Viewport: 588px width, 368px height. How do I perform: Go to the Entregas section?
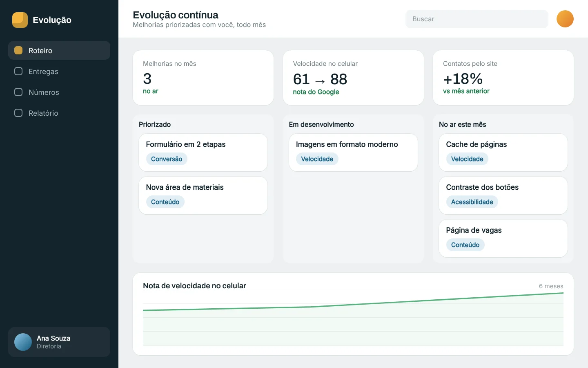[59, 71]
